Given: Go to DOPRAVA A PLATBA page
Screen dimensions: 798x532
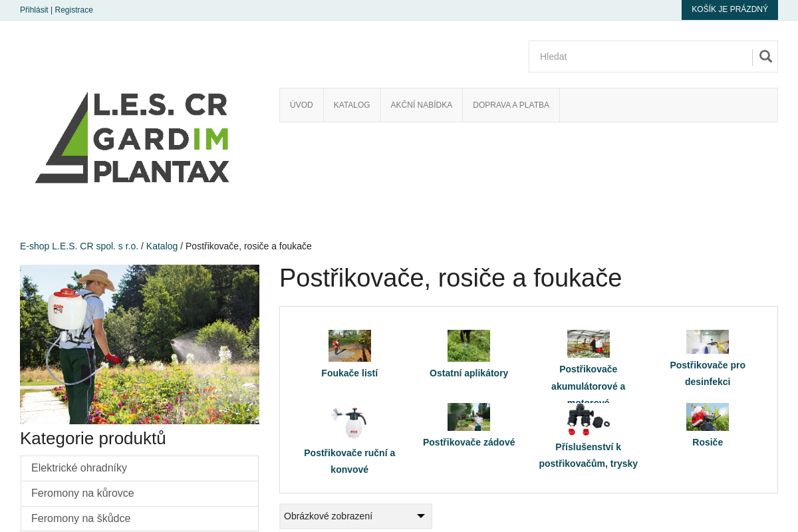Looking at the screenshot, I should 511,105.
